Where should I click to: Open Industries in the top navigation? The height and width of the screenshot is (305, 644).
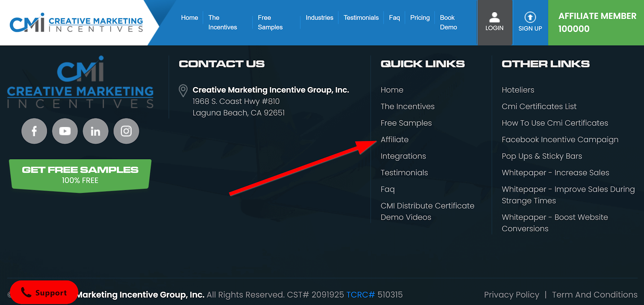pyautogui.click(x=320, y=18)
